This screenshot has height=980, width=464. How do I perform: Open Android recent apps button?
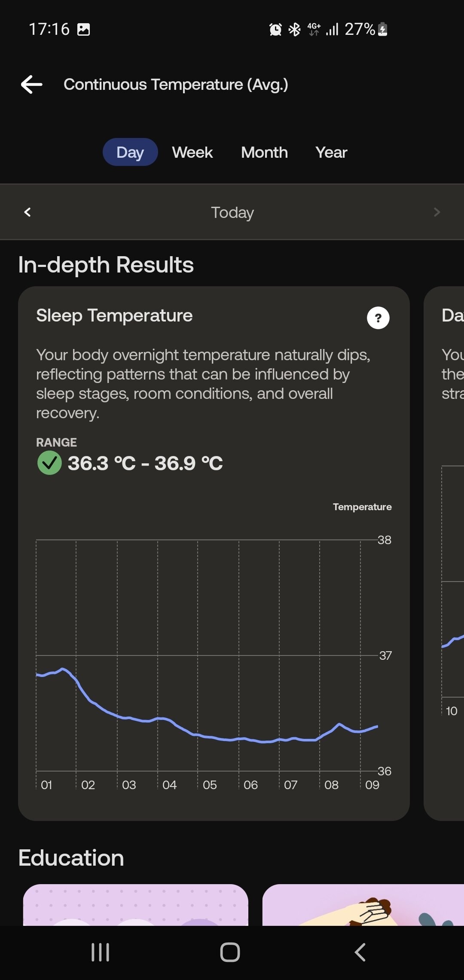tap(101, 952)
